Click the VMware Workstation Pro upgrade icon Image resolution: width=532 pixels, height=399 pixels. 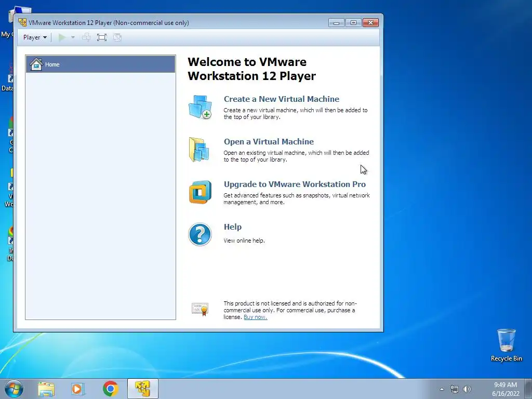point(200,192)
